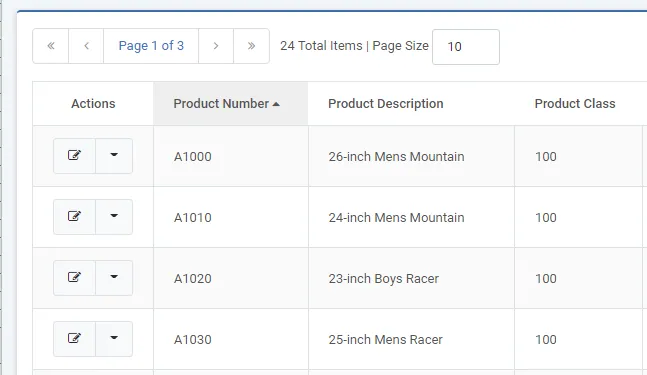Edit product A1000 with pencil icon
This screenshot has width=647, height=375.
(74, 156)
